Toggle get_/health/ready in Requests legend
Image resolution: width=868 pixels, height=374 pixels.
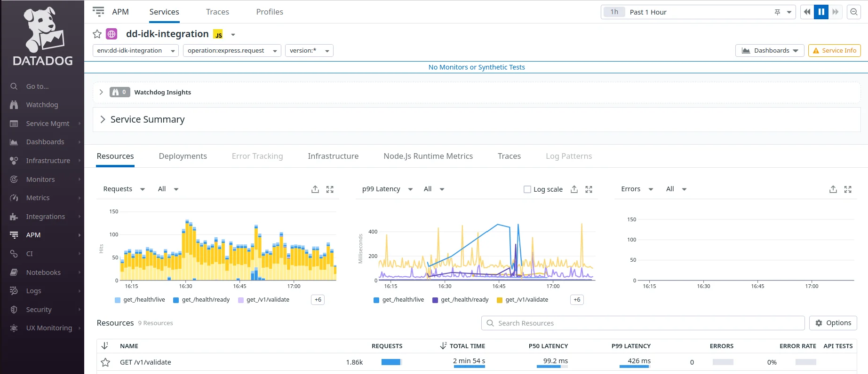(x=201, y=300)
